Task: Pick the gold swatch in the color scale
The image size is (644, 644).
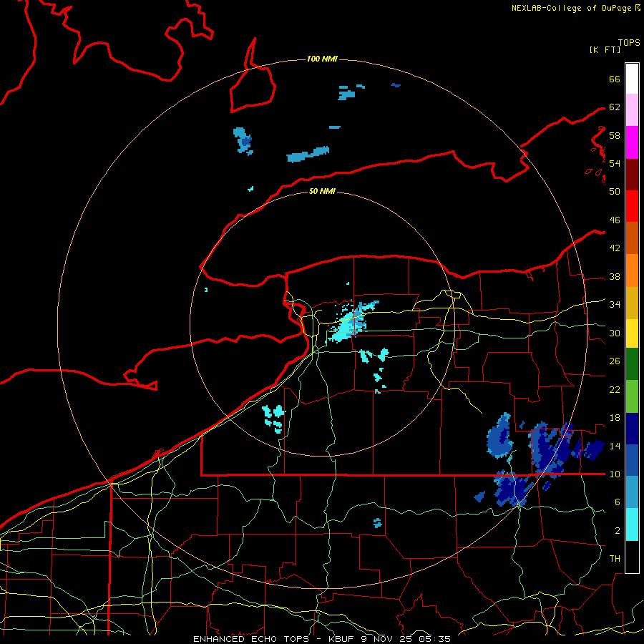Action: (x=632, y=303)
